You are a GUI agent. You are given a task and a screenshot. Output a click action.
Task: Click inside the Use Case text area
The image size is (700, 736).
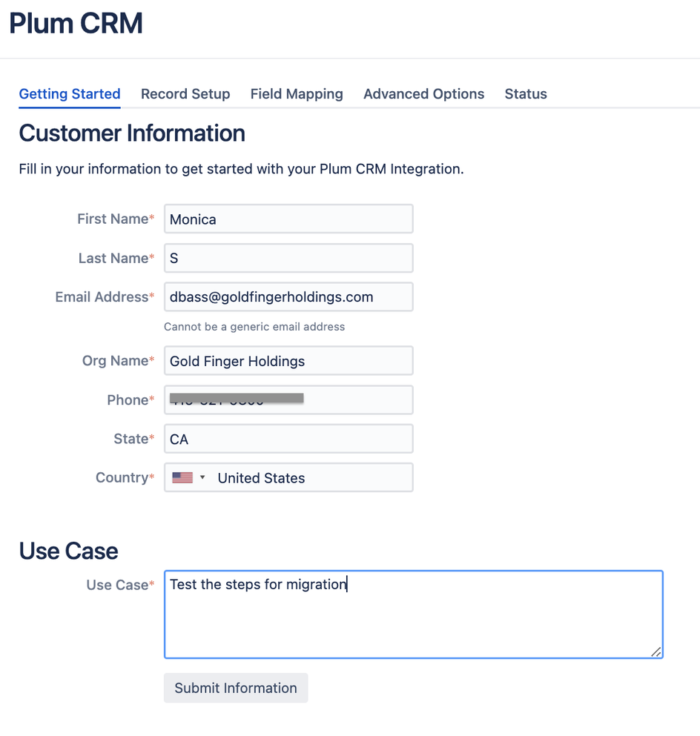(413, 614)
